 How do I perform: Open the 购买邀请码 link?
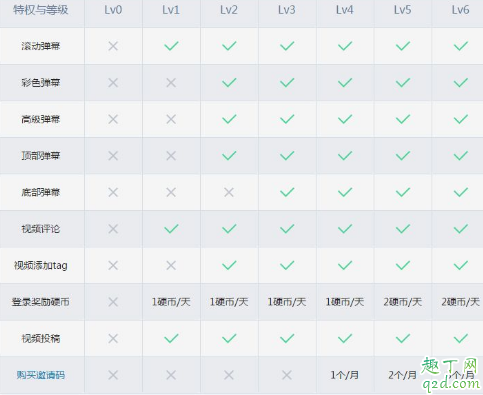tap(41, 375)
